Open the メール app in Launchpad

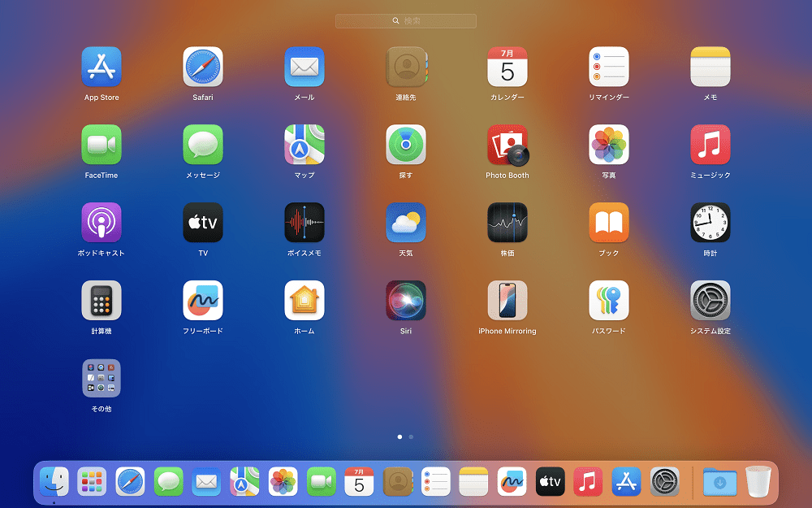click(304, 67)
